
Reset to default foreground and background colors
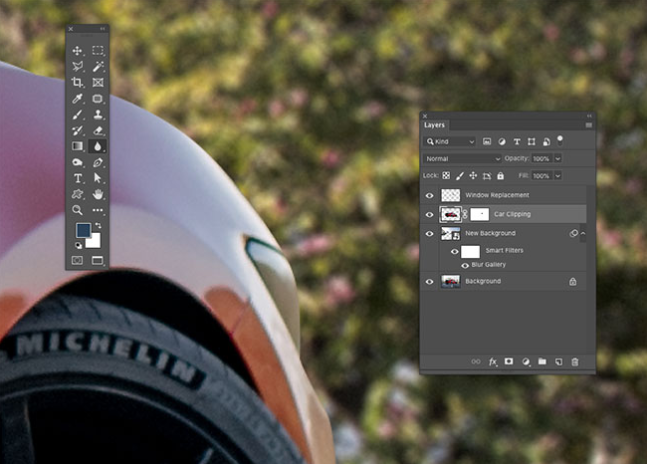tap(78, 245)
